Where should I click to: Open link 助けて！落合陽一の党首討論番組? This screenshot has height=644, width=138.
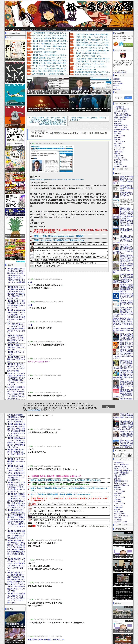click(x=60, y=494)
